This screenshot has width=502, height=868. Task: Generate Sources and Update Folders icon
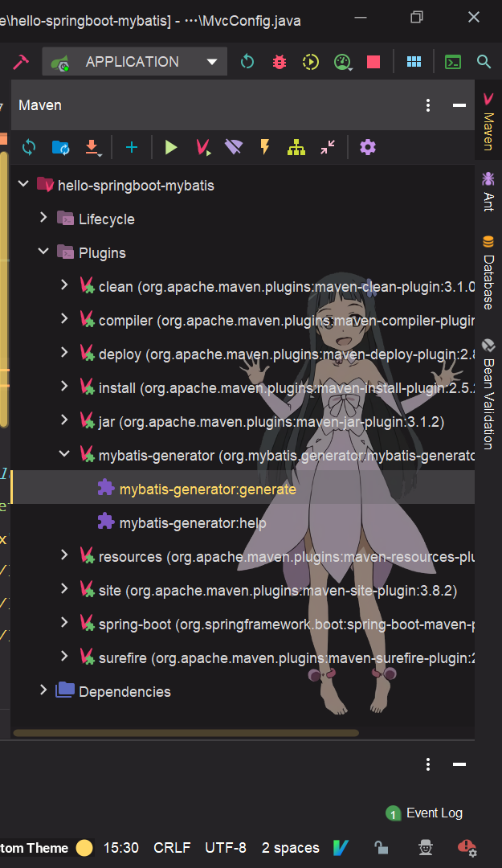(60, 147)
